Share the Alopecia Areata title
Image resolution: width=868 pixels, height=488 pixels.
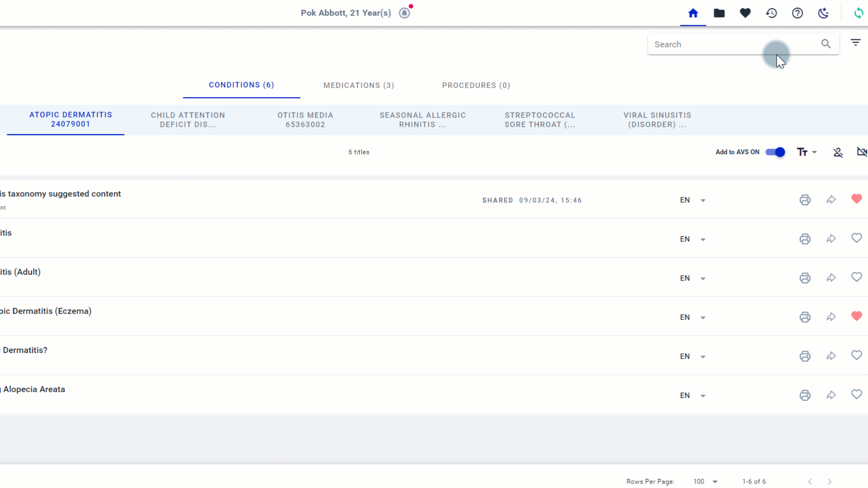(831, 395)
